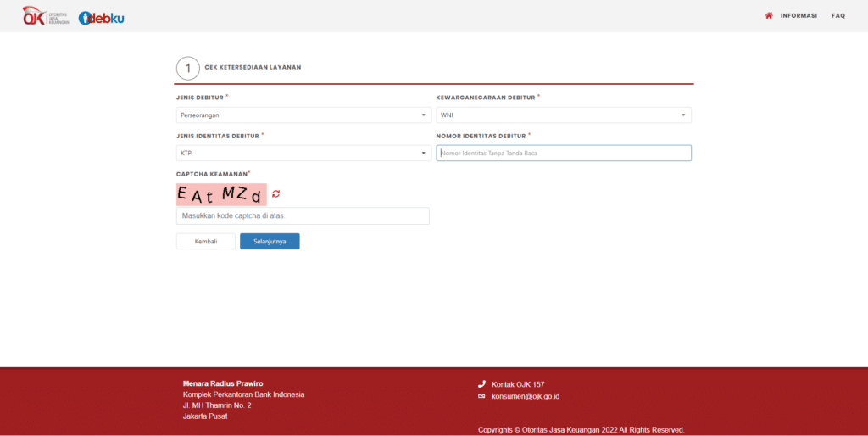The image size is (868, 436).
Task: Open the Jenis Debitur dropdown
Action: pos(303,115)
